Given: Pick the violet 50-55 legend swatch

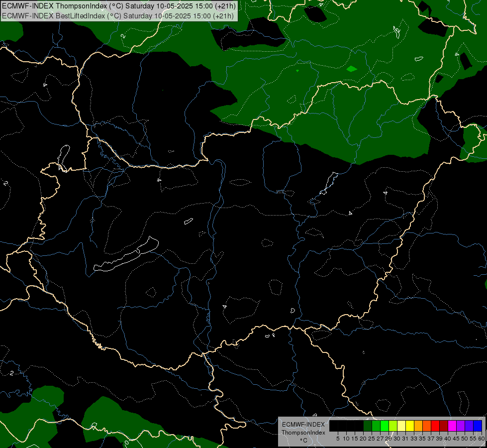Looking at the screenshot, I should (x=469, y=426).
